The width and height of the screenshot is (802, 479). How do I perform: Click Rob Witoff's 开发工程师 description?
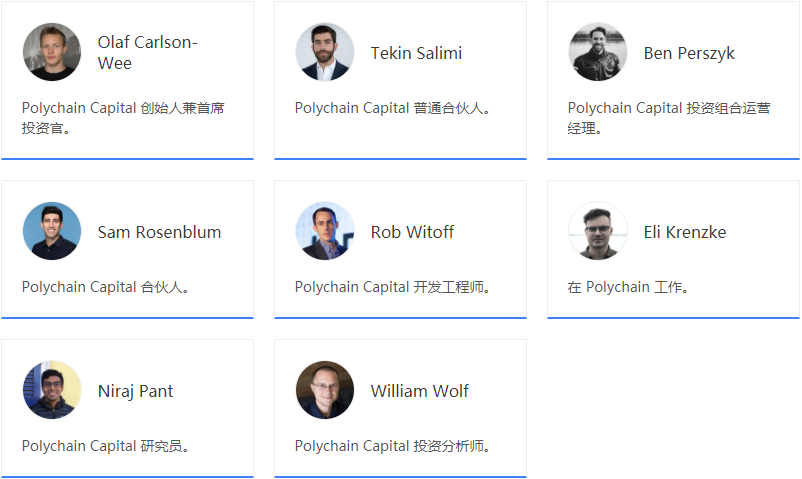(393, 287)
